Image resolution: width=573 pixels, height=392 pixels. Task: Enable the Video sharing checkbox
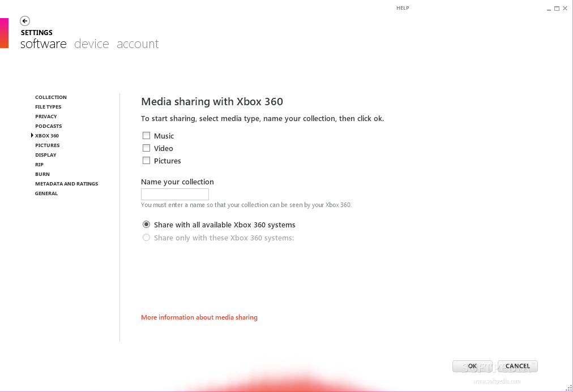click(146, 148)
